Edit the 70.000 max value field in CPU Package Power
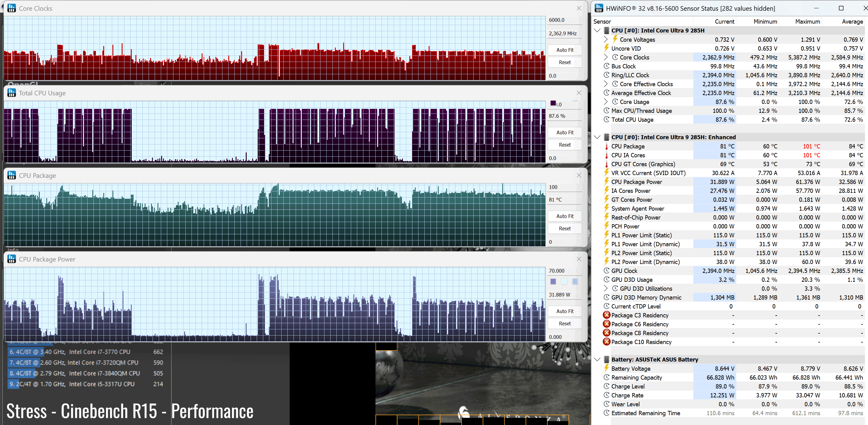The image size is (868, 425). pos(565,270)
